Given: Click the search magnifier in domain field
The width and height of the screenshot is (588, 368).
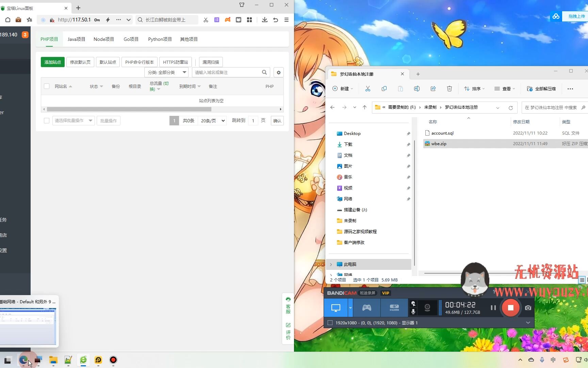Looking at the screenshot, I should coord(264,72).
